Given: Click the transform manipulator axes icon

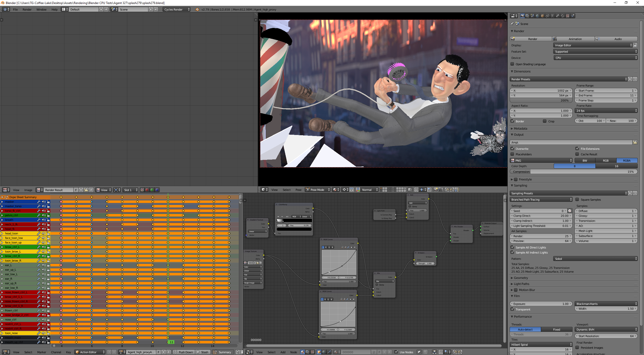Looking at the screenshot, I should coord(358,190).
